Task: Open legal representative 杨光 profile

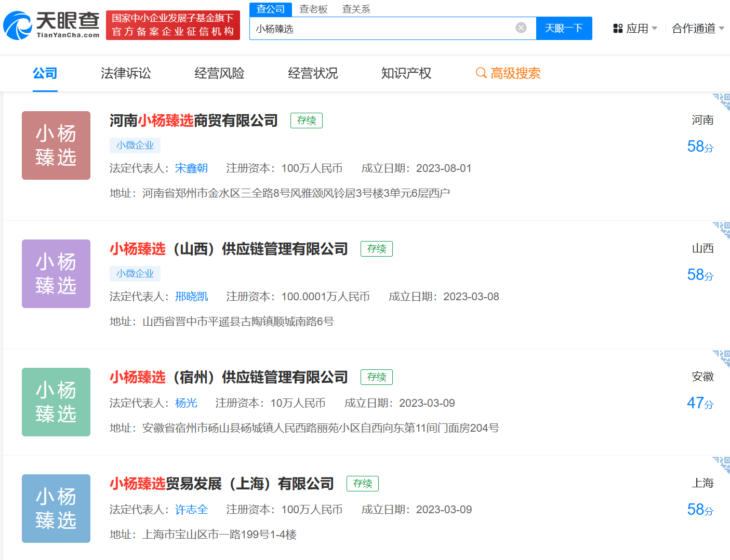Action: (186, 403)
